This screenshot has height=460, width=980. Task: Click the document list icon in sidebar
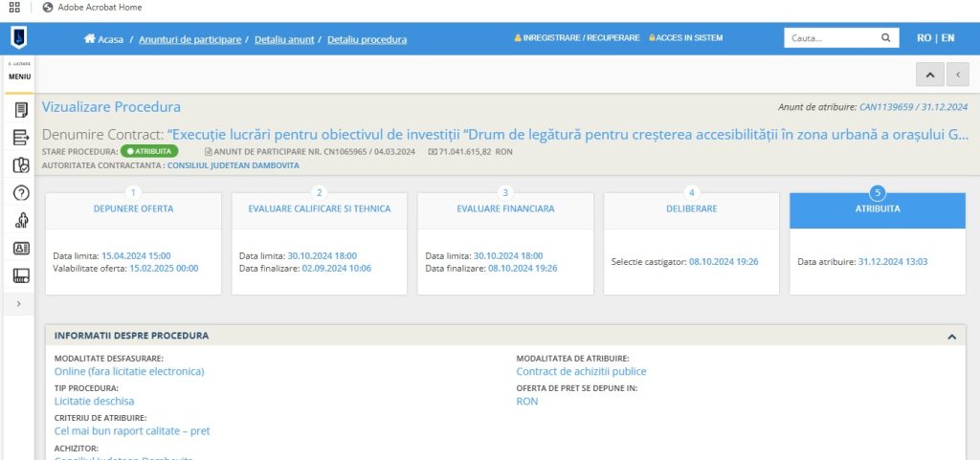pos(20,110)
